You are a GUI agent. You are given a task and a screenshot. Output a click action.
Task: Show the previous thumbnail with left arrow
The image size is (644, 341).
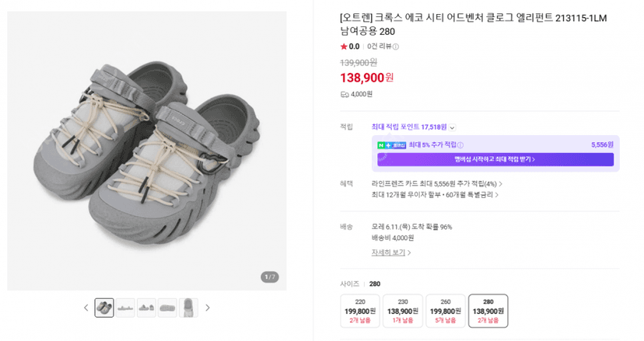pyautogui.click(x=86, y=308)
